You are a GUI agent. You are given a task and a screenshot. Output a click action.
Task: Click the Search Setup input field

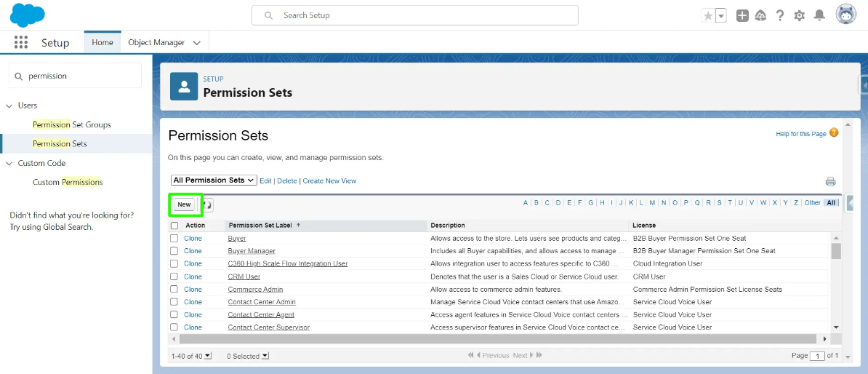pos(414,15)
